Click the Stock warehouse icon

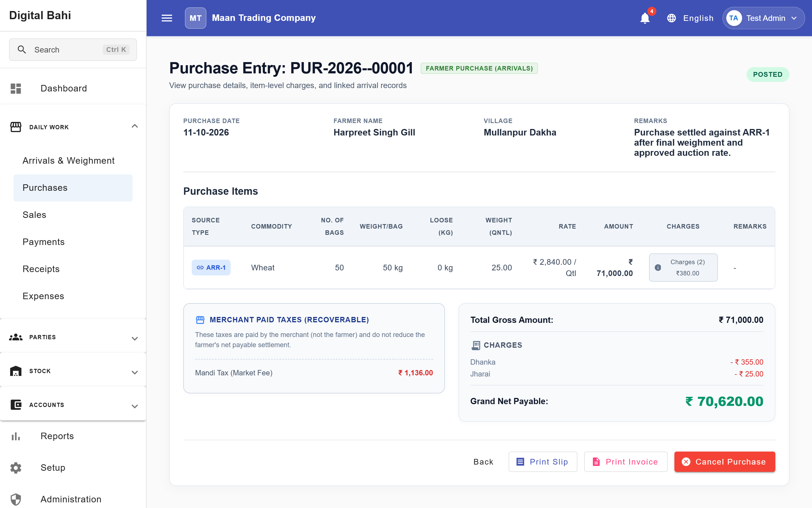16,371
